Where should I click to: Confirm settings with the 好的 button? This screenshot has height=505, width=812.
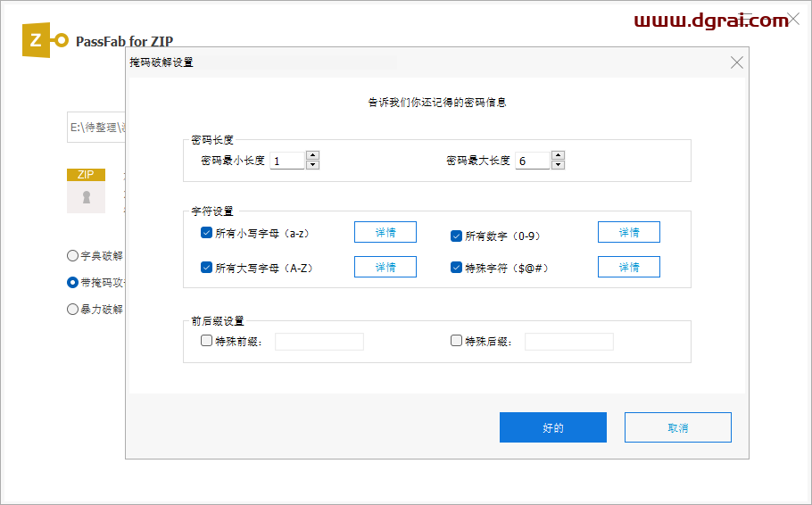tap(553, 427)
